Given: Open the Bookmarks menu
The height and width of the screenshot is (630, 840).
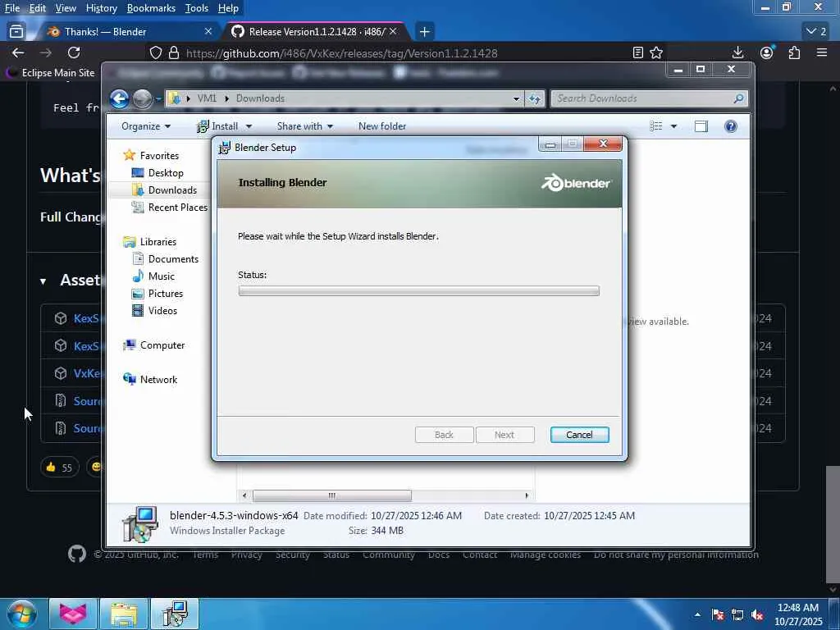Looking at the screenshot, I should coord(151,8).
